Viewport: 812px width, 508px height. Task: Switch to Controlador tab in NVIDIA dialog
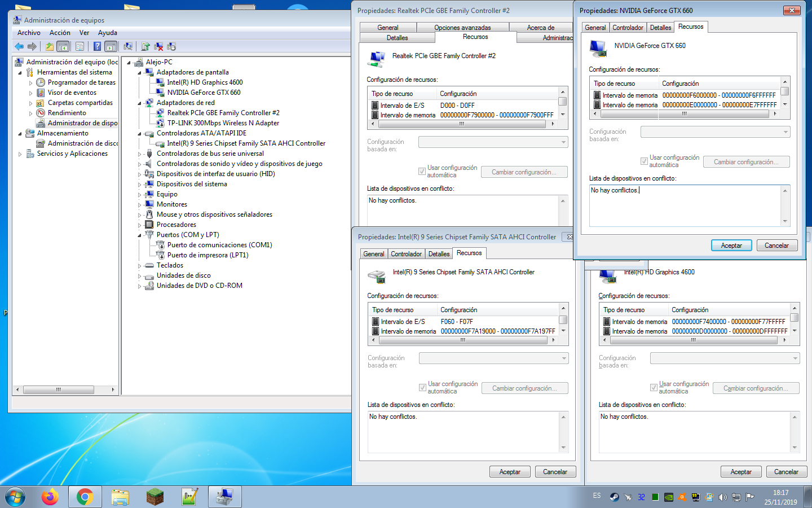tap(628, 28)
